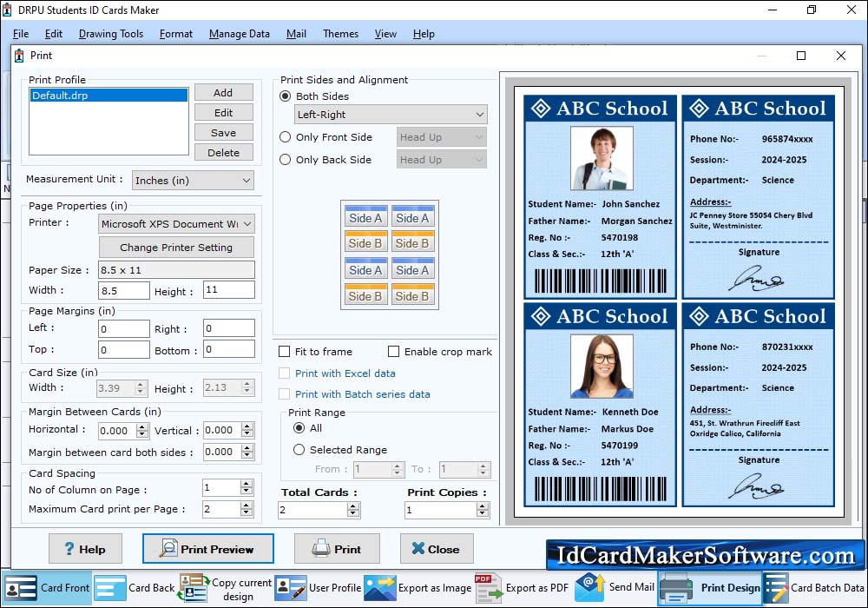Increase Print Copies spinner
Viewport: 868px width, 608px height.
pyautogui.click(x=483, y=506)
